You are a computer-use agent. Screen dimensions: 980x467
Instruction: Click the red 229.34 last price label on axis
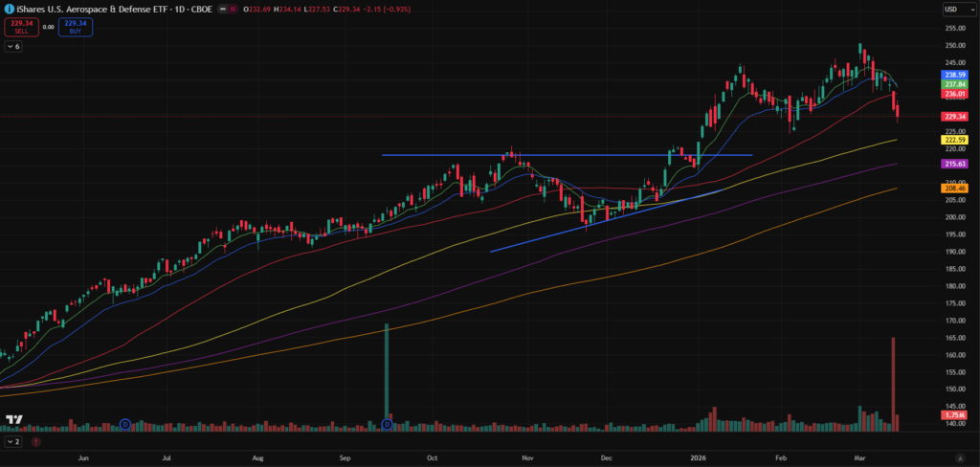pyautogui.click(x=954, y=116)
